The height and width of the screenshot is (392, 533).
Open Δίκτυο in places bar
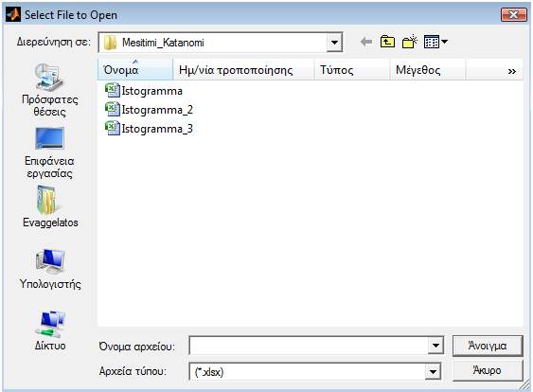(50, 330)
